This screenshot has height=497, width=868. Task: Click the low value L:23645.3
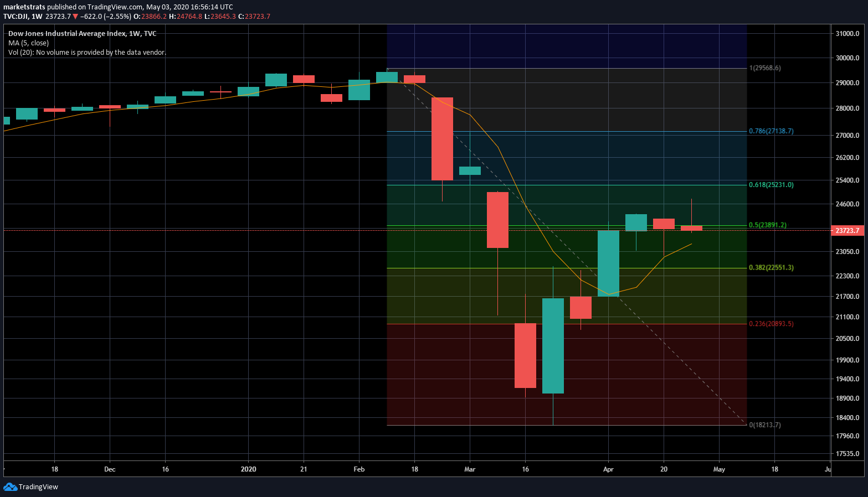pos(220,17)
